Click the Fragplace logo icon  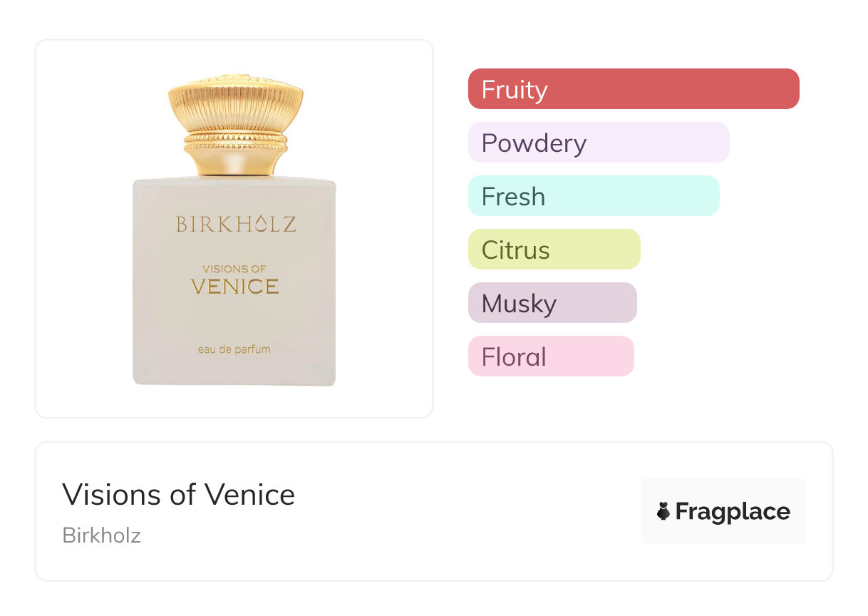pyautogui.click(x=663, y=511)
